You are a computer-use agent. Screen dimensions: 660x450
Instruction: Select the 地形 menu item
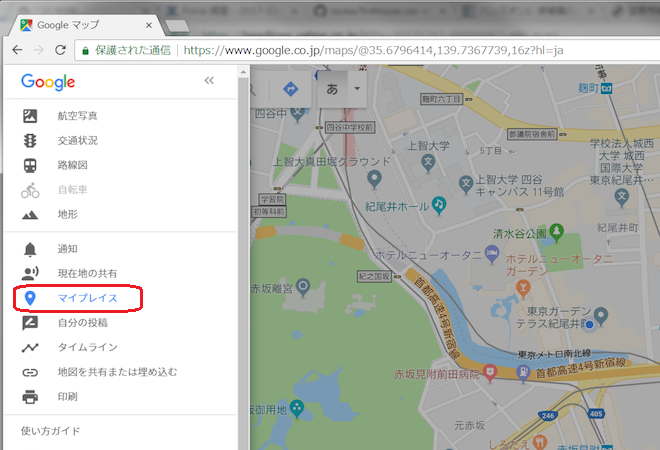point(67,215)
